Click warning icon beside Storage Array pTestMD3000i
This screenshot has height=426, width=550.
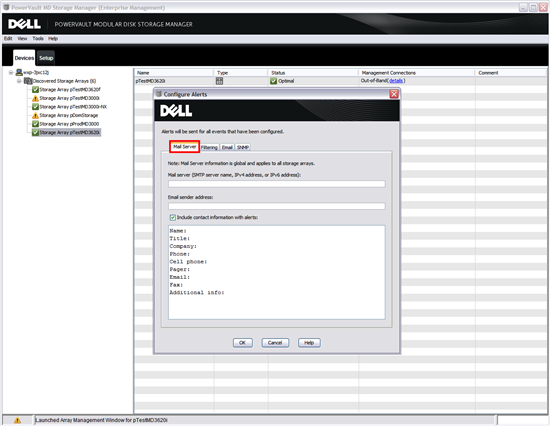[x=35, y=98]
